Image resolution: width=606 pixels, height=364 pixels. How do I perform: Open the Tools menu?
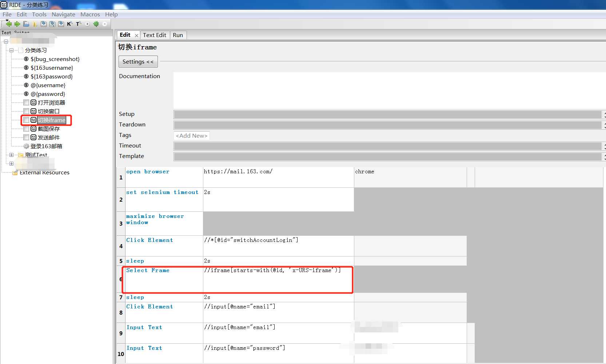tap(39, 14)
